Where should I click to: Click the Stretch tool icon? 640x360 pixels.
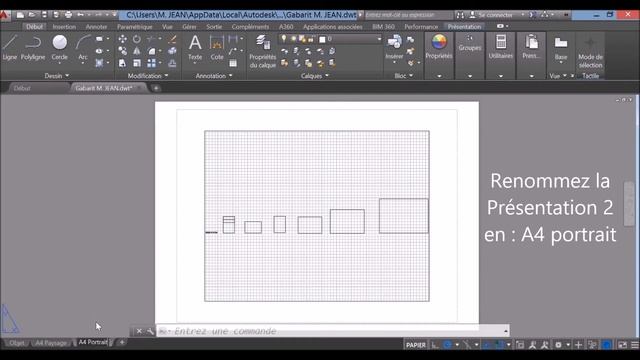coord(122,63)
